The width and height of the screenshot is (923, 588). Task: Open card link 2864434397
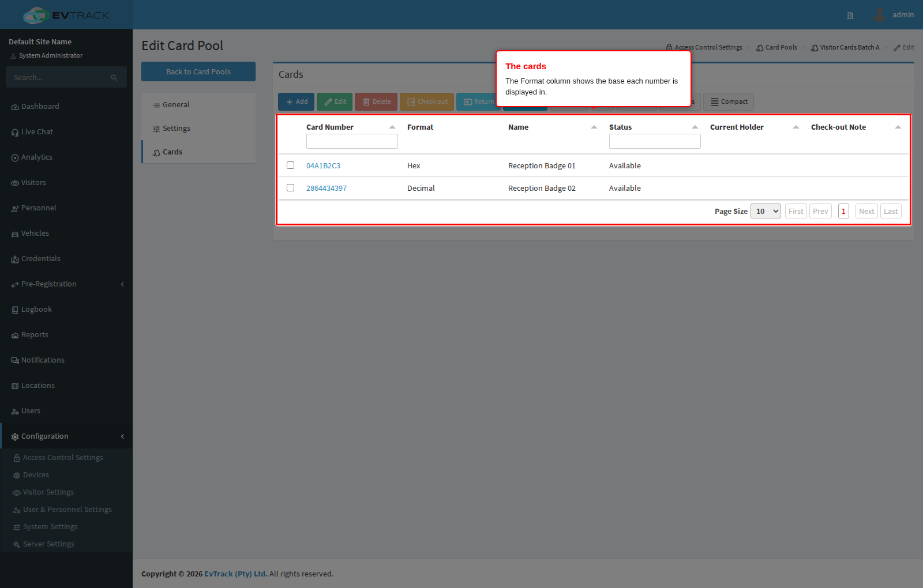coord(327,189)
